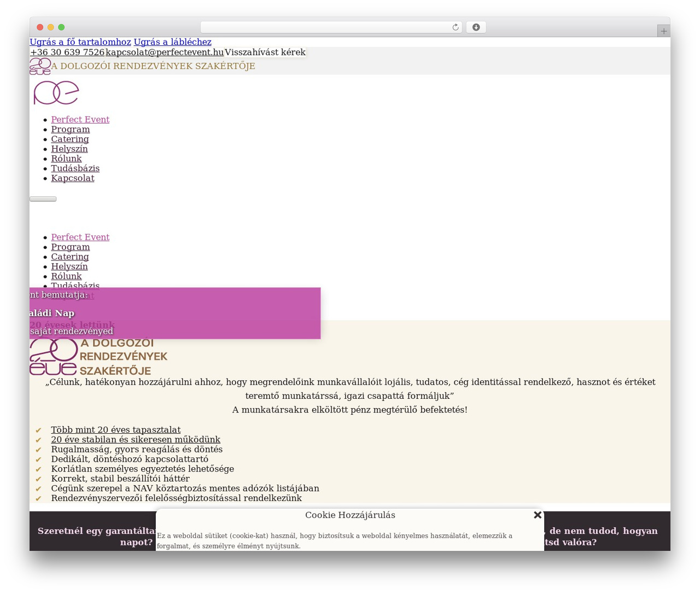Click the PE logo in the header
700x593 pixels.
point(56,92)
